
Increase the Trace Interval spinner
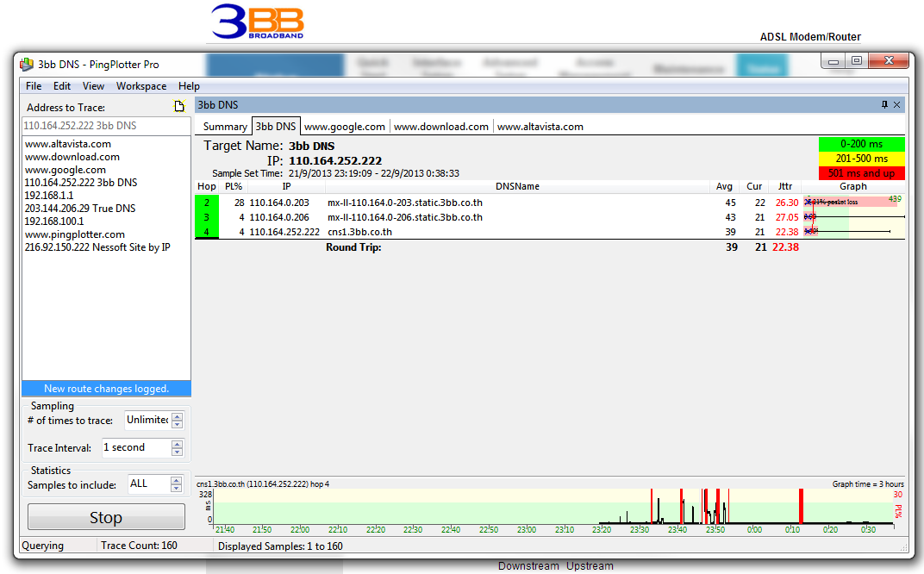(x=177, y=444)
